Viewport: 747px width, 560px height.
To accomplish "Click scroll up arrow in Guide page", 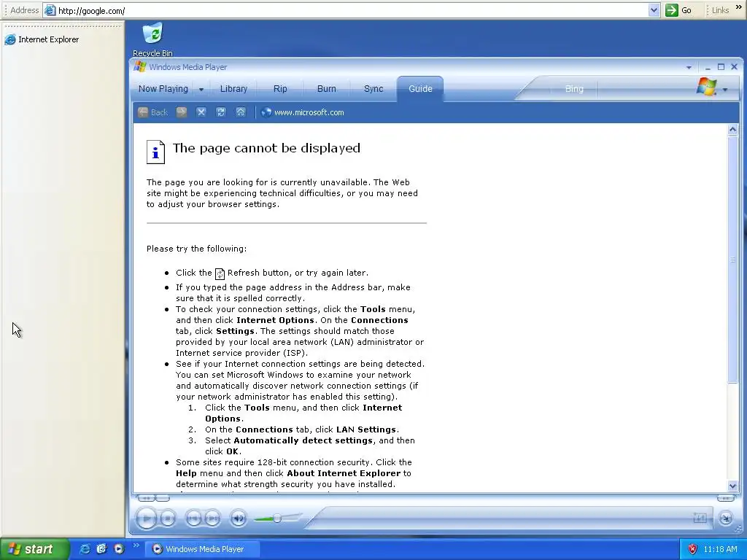I will (x=732, y=130).
